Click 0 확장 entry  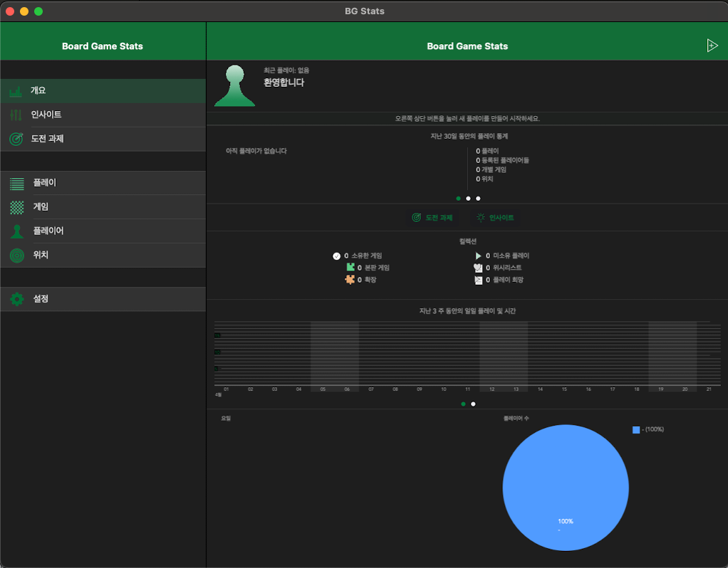coord(360,280)
